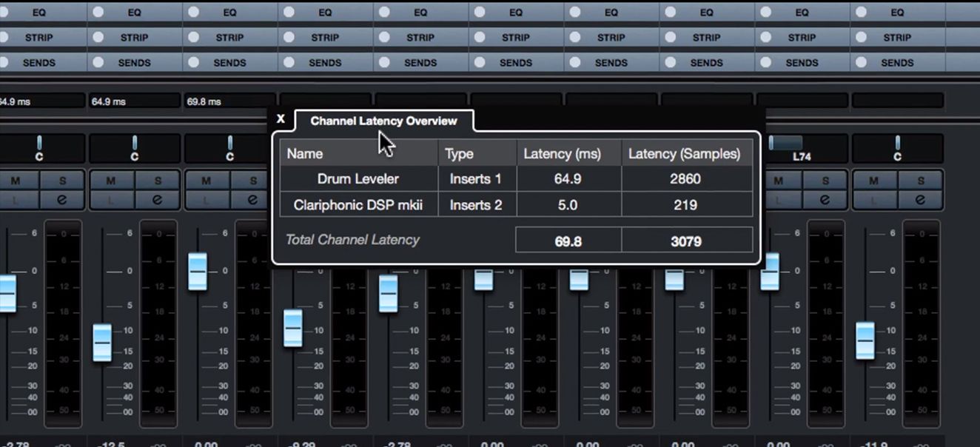Click the STRIP bypass circle above the 69.8 ms channel
This screenshot has width=980, height=447.
pos(193,37)
